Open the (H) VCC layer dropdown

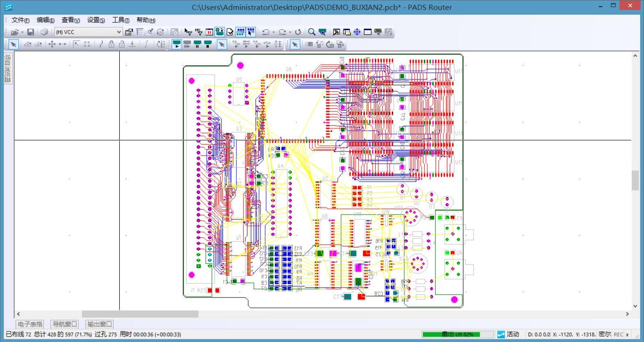[88, 32]
